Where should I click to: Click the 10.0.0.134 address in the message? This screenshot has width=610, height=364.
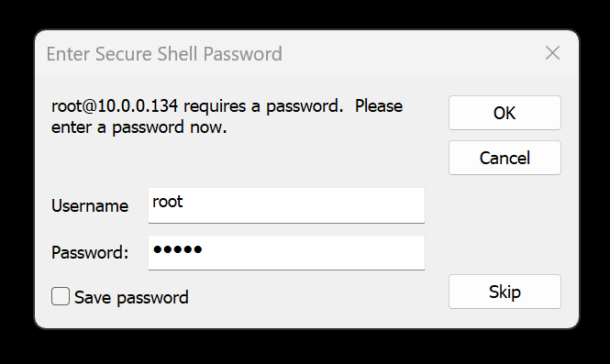[x=138, y=105]
